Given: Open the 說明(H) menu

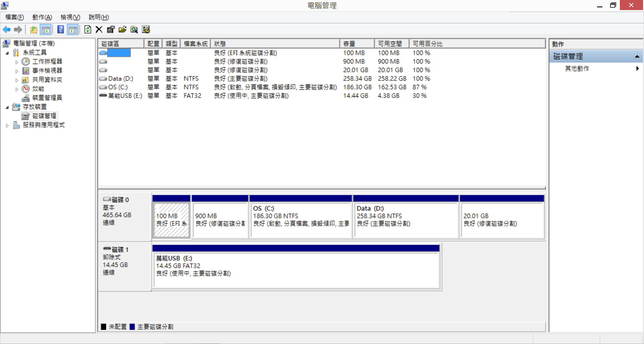Looking at the screenshot, I should [x=99, y=17].
